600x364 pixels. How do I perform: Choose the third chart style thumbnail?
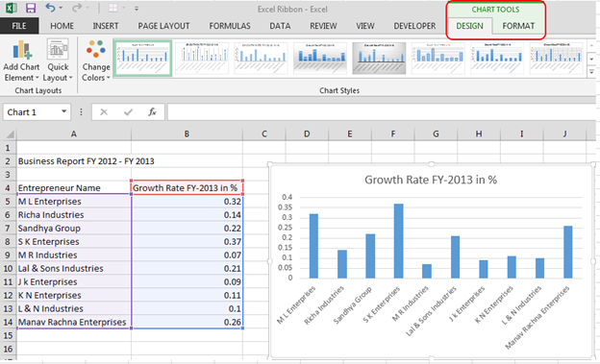pos(261,59)
